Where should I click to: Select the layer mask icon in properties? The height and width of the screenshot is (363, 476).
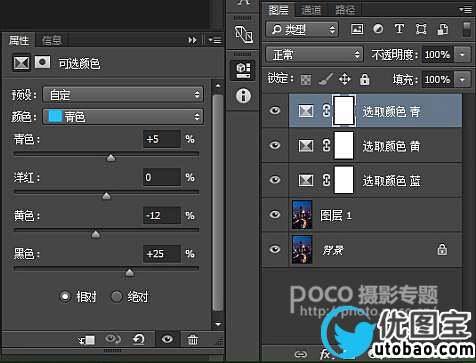coord(43,62)
